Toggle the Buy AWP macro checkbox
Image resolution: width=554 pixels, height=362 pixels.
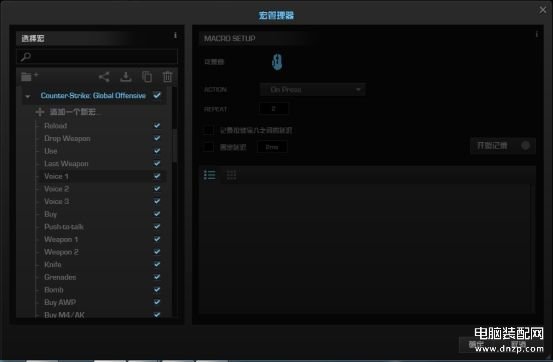(x=157, y=302)
